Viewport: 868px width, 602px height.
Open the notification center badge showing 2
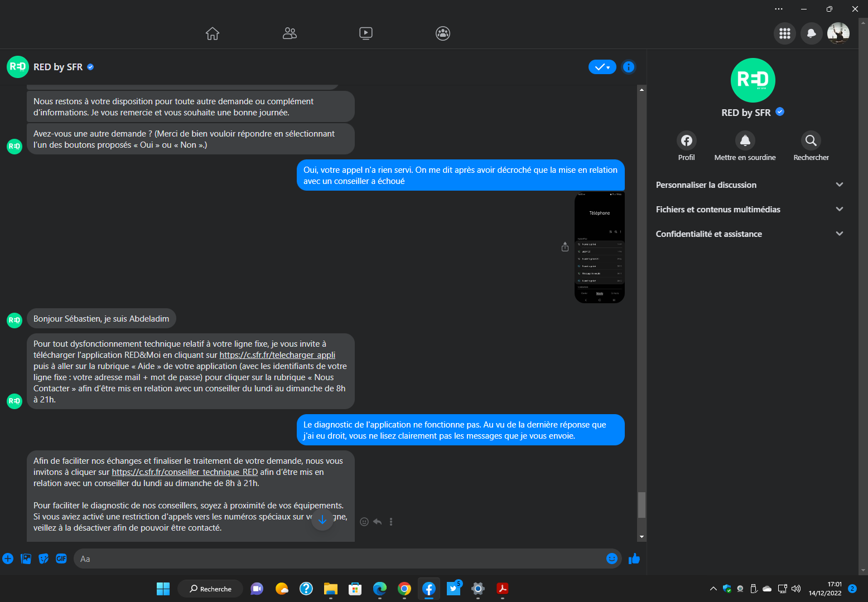pos(852,589)
